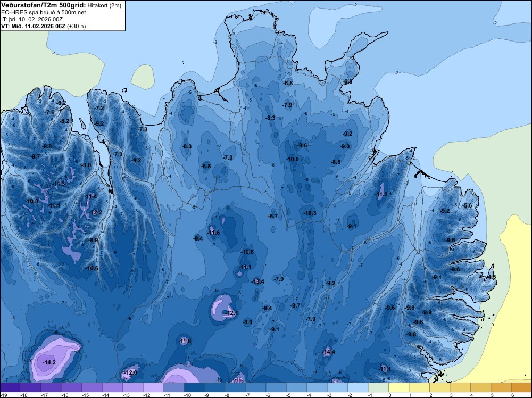
Task: Select pale green legend swatch between -1 and 0
Action: coord(378,387)
